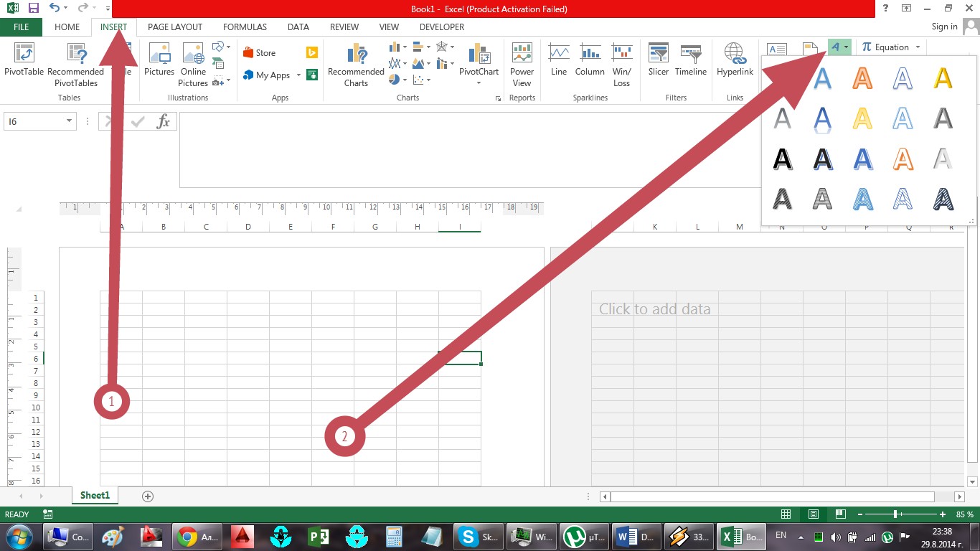Choose the orange outlined WordArt style in top row
This screenshot has width=980, height=551.
862,77
